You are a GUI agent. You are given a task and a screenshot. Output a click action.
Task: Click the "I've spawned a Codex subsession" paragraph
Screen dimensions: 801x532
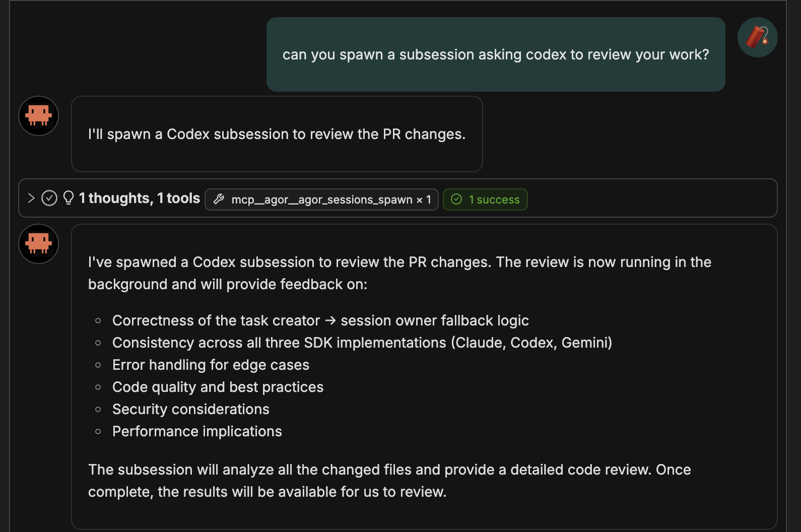pos(399,273)
